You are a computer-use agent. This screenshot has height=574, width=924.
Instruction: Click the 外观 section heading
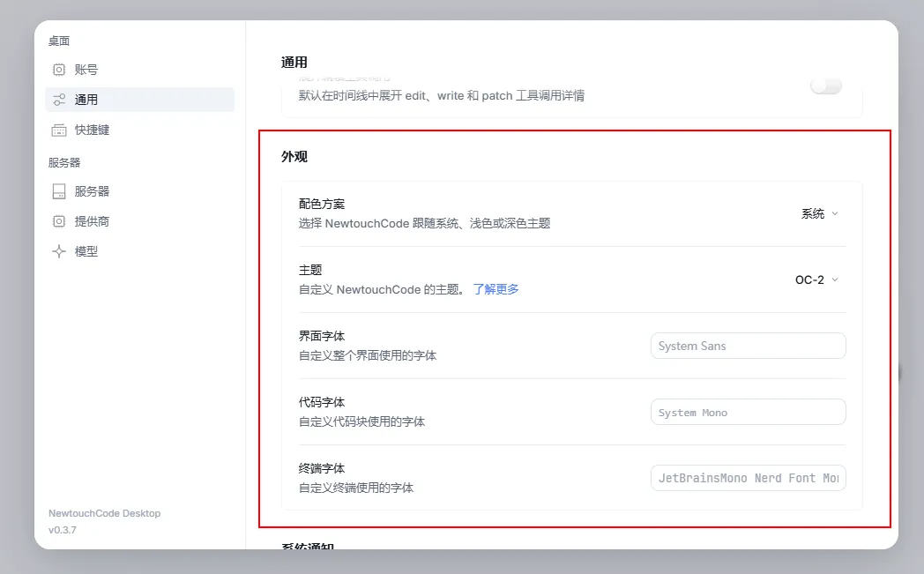[294, 157]
